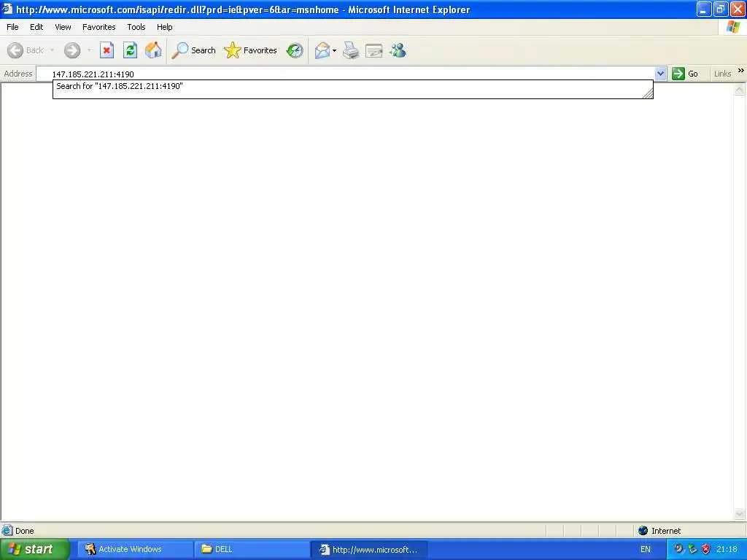
Task: Click the Internet zone status indicator
Action: [x=659, y=531]
